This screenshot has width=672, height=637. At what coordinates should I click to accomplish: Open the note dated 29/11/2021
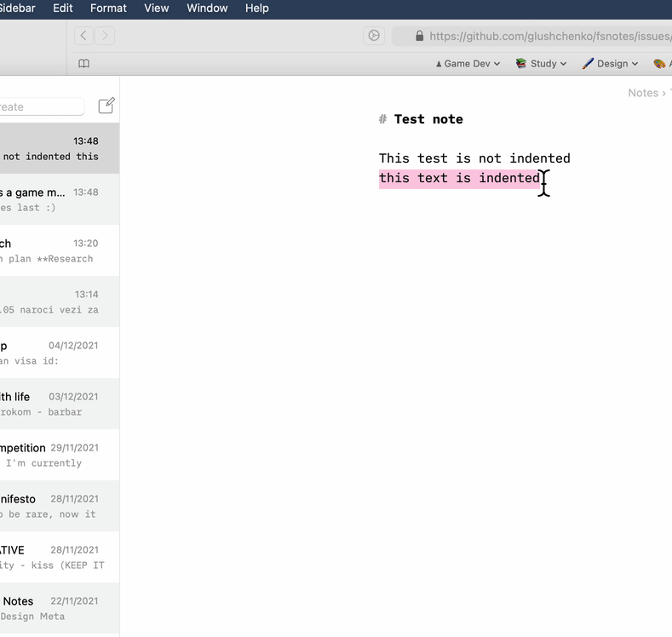pyautogui.click(x=60, y=455)
